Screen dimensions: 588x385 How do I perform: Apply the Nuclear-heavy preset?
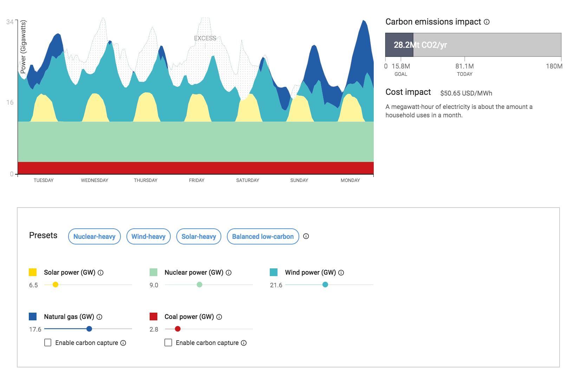(x=94, y=236)
